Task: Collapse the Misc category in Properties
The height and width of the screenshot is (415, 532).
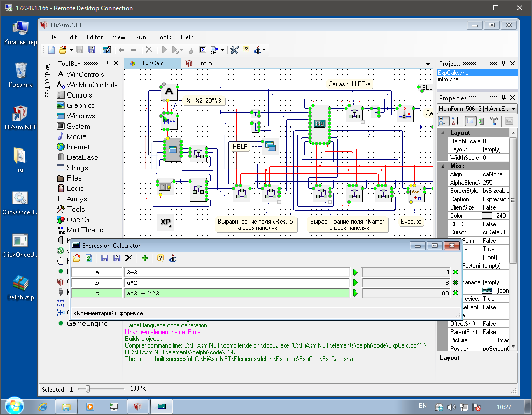Action: [x=443, y=166]
